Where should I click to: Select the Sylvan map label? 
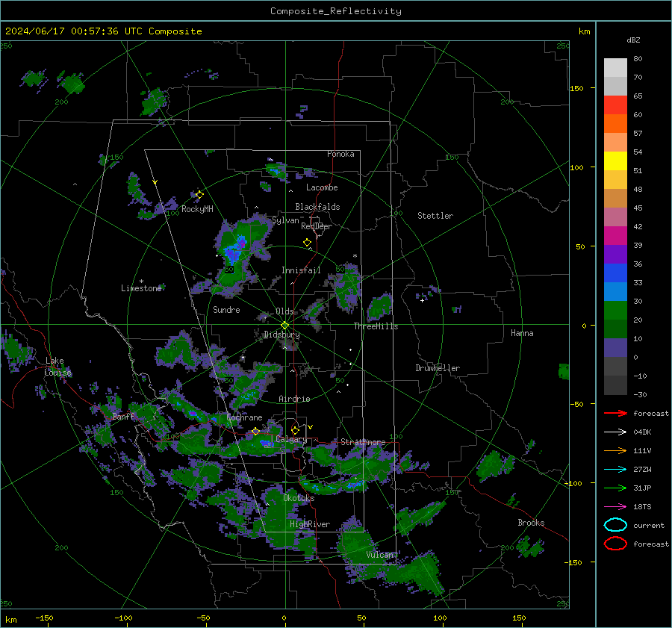tap(285, 220)
